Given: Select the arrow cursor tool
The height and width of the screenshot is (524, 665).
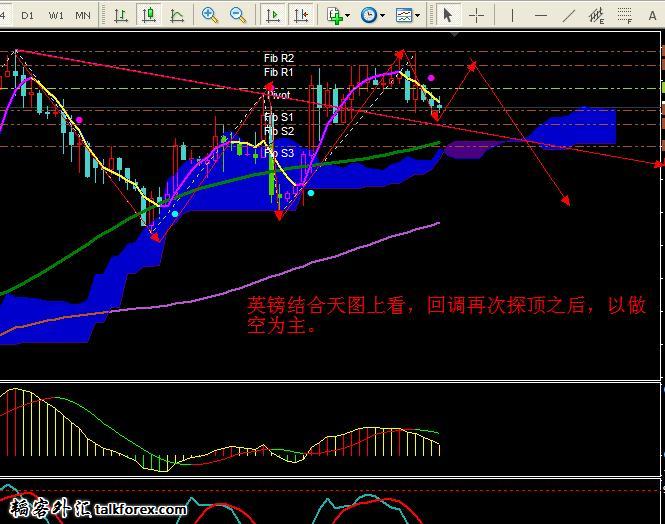Looking at the screenshot, I should click(x=448, y=15).
